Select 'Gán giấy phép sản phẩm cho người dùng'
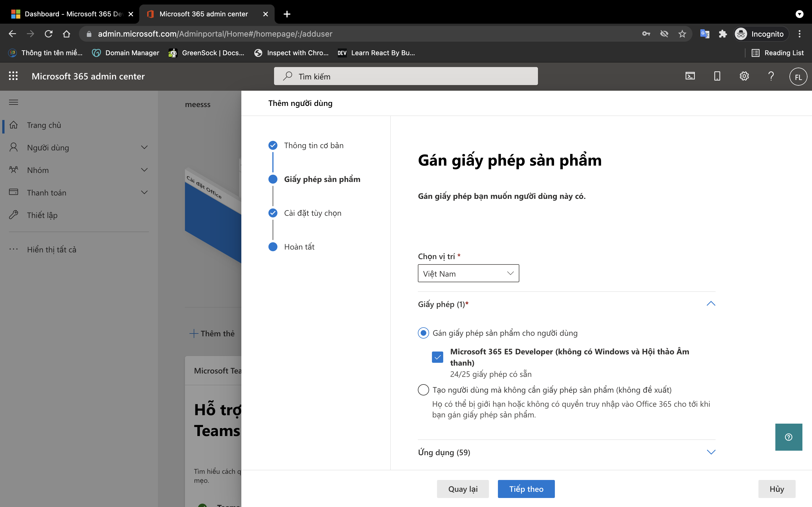Viewport: 812px width, 507px height. click(423, 333)
